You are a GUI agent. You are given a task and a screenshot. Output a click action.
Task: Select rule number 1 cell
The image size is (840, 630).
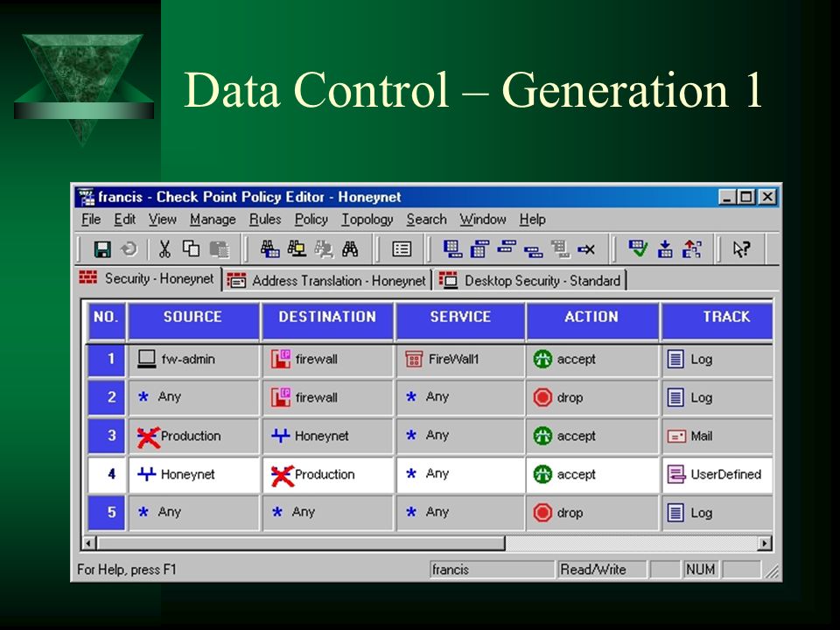(106, 359)
